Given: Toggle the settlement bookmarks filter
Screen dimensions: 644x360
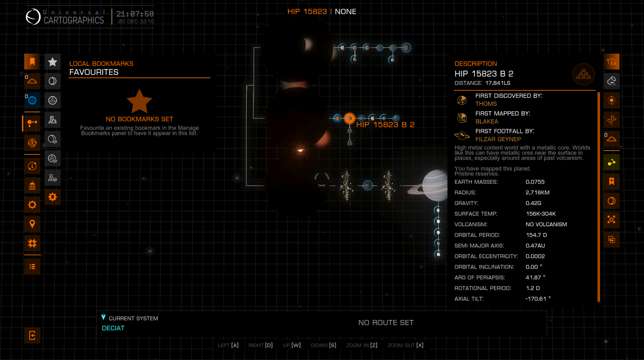Looking at the screenshot, I should (x=52, y=120).
